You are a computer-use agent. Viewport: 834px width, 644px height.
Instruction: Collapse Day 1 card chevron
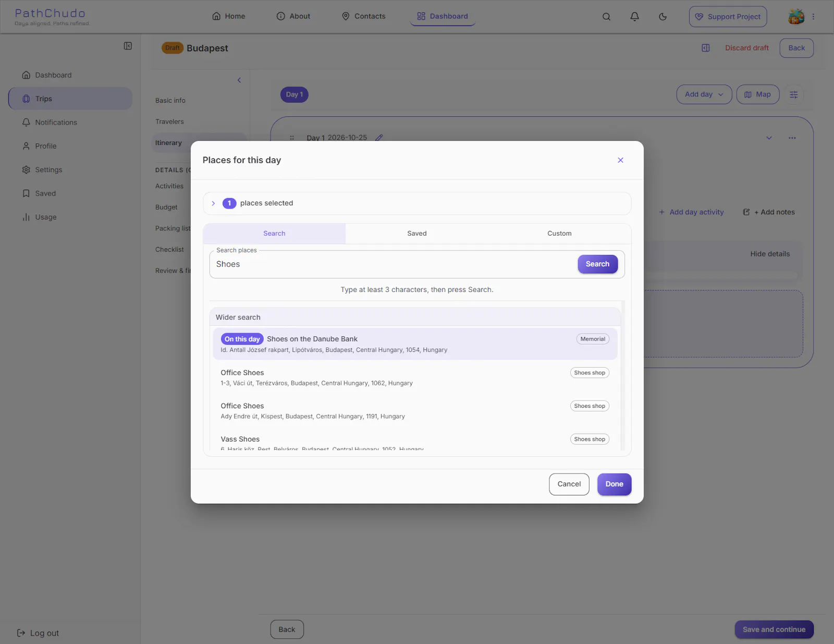[769, 138]
